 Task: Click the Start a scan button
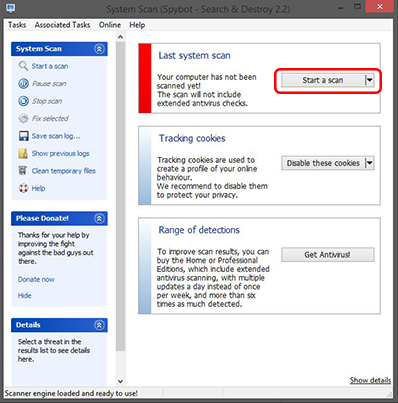(x=323, y=80)
